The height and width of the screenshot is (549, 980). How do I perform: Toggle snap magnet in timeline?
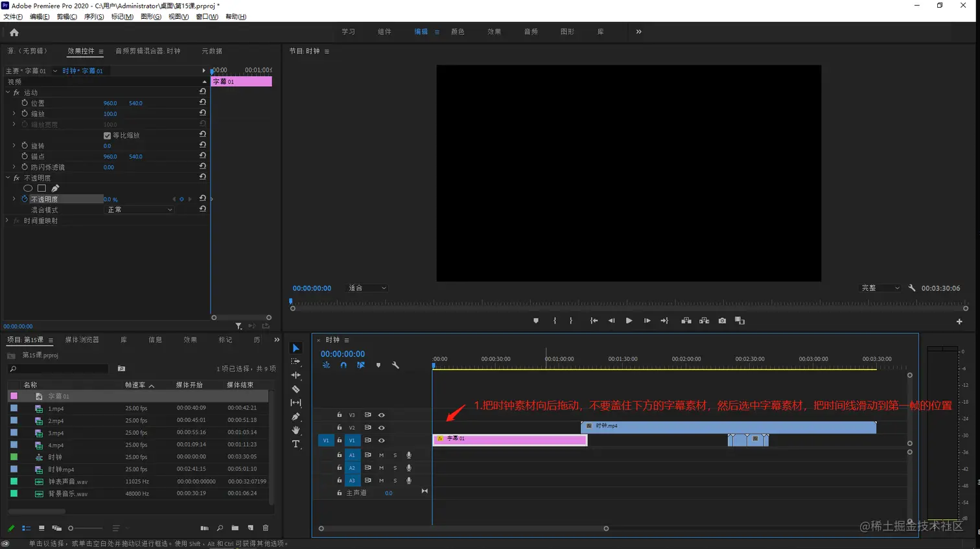pyautogui.click(x=344, y=365)
